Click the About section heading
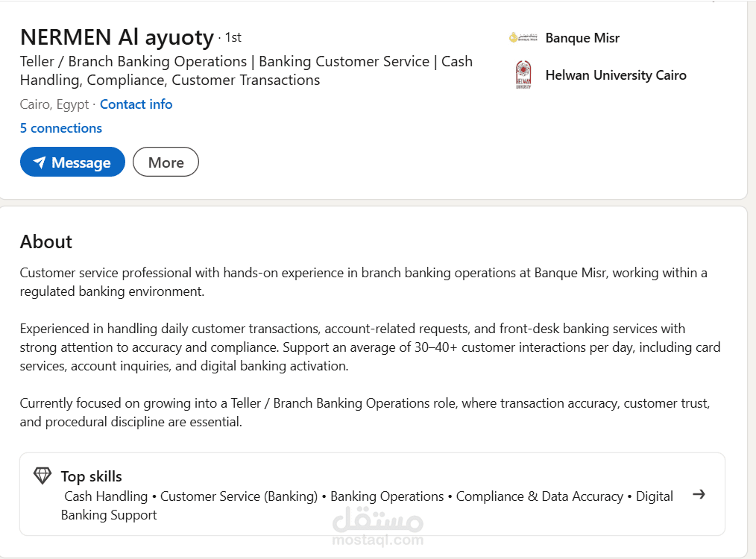Image resolution: width=756 pixels, height=559 pixels. (46, 241)
